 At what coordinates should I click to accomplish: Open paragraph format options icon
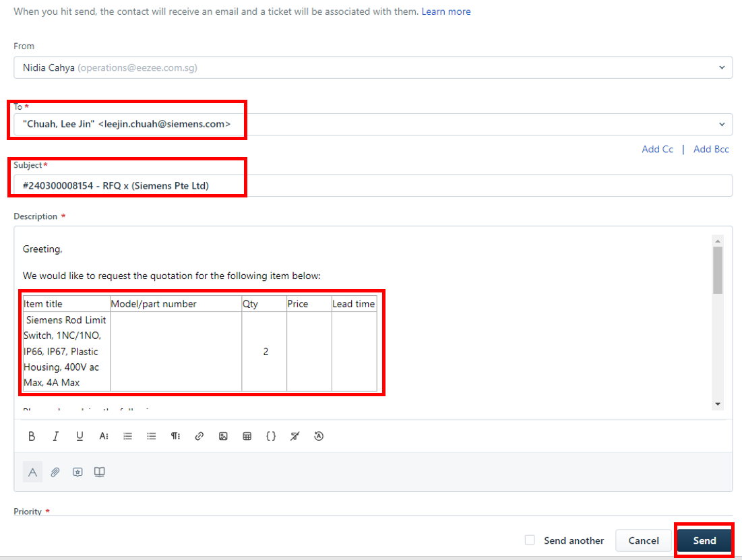[x=176, y=436]
